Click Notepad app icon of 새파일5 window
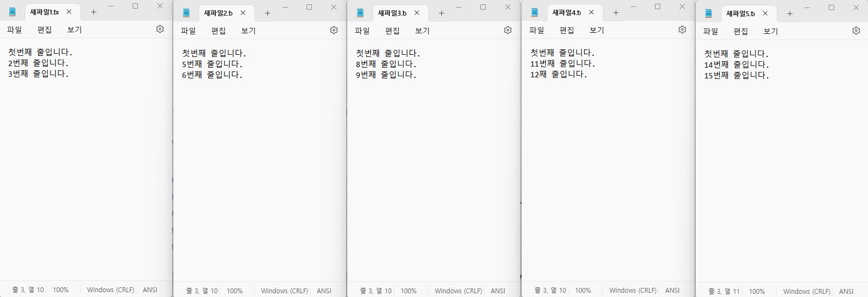 tap(709, 13)
